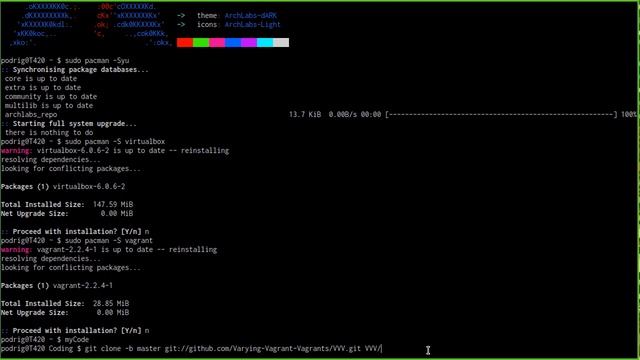Click the archlabs_repo download progress bar
Screen dimensions: 640x360
pos(501,115)
